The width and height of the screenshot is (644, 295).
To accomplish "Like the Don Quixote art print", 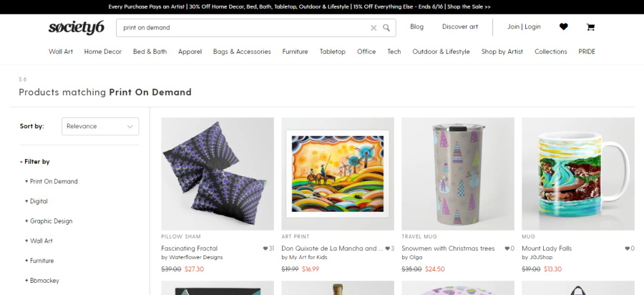I will point(386,248).
